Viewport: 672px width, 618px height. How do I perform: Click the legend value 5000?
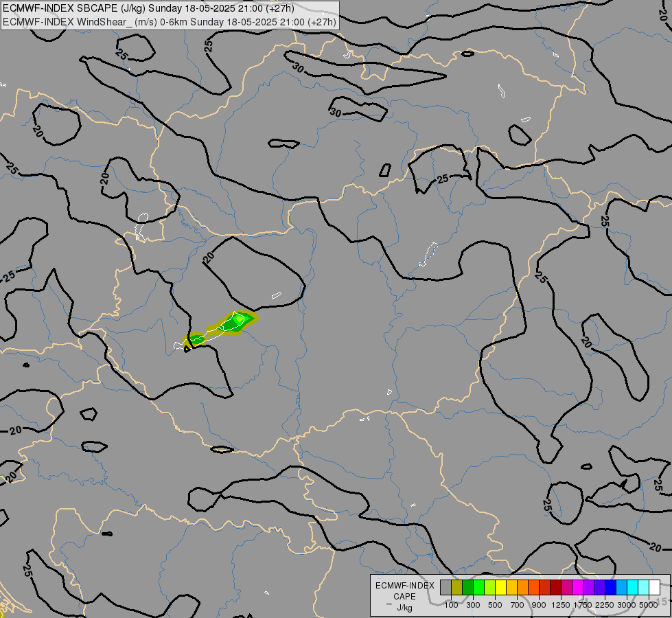click(649, 605)
